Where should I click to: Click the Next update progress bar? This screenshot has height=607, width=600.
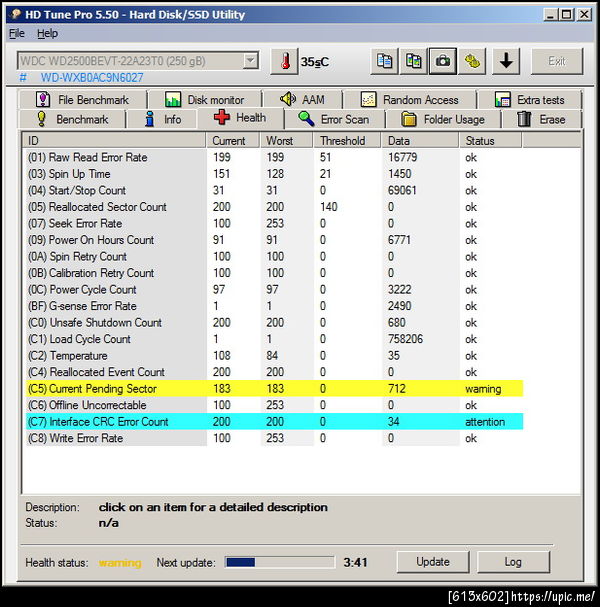pyautogui.click(x=280, y=562)
